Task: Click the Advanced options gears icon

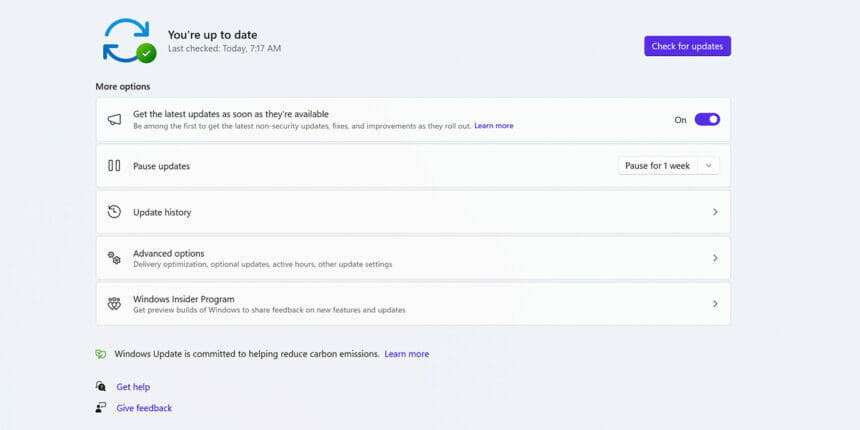Action: tap(114, 258)
